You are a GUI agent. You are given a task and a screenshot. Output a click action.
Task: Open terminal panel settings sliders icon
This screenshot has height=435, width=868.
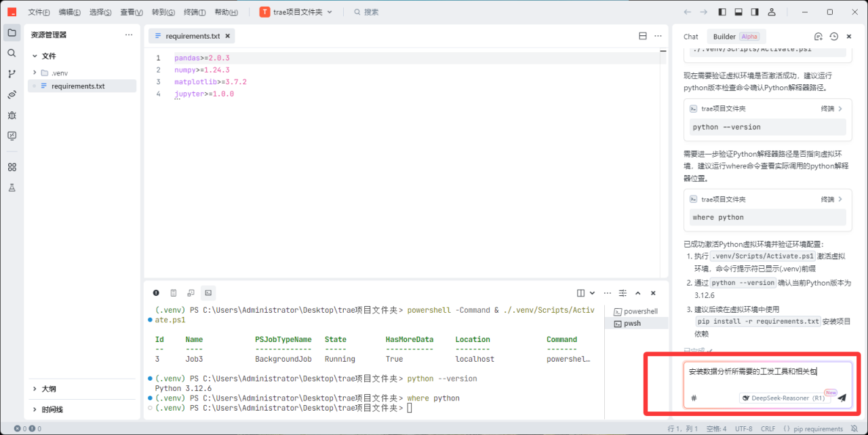coord(623,293)
